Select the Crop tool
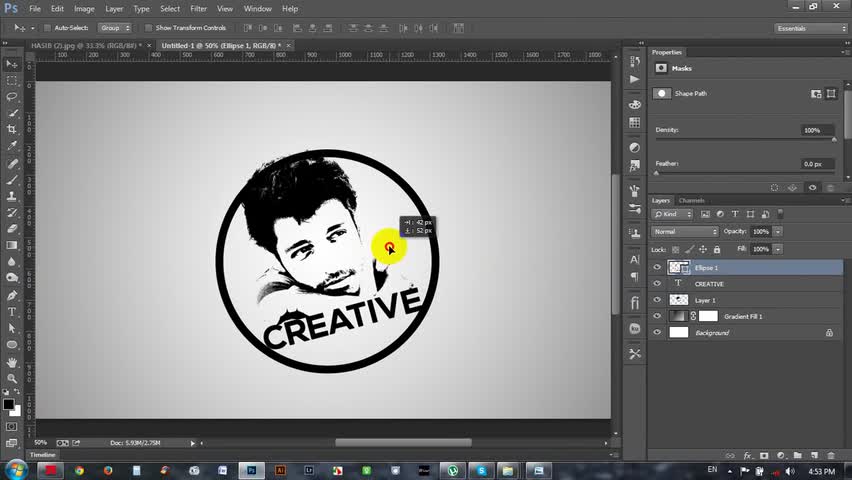This screenshot has width=852, height=480. [x=12, y=129]
